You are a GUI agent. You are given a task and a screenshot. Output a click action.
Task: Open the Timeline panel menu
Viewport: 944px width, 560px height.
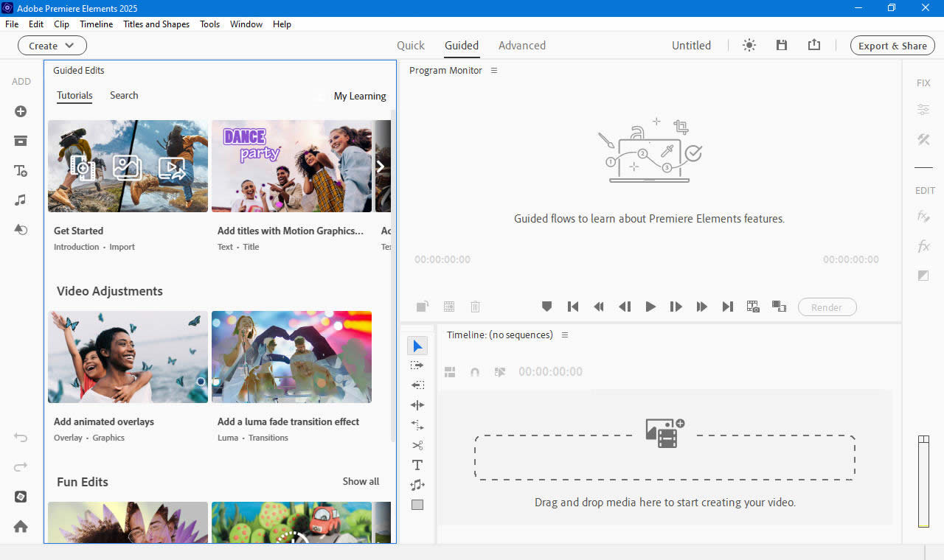click(x=565, y=335)
